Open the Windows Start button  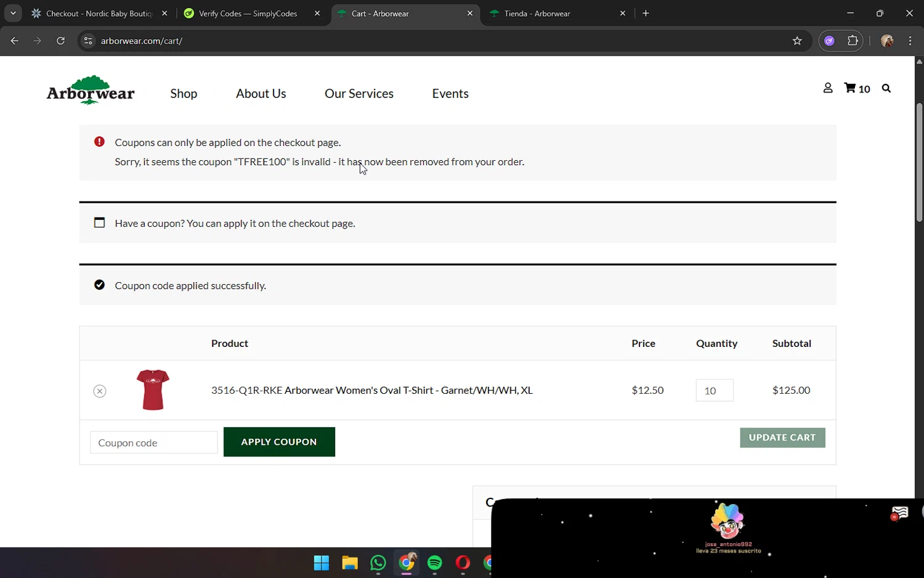[x=322, y=563]
